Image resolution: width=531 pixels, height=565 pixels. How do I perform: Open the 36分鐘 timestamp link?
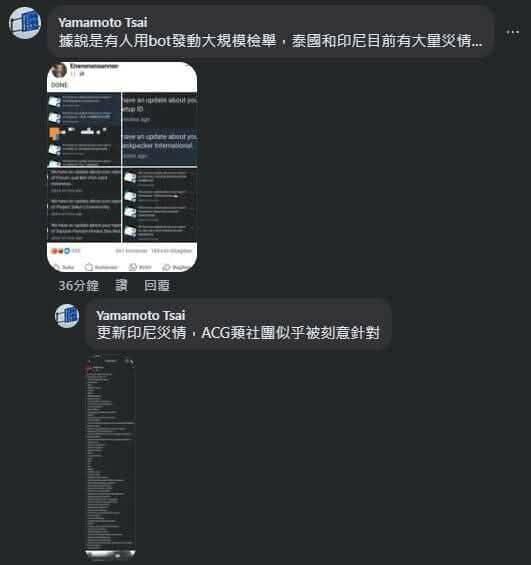click(x=79, y=285)
